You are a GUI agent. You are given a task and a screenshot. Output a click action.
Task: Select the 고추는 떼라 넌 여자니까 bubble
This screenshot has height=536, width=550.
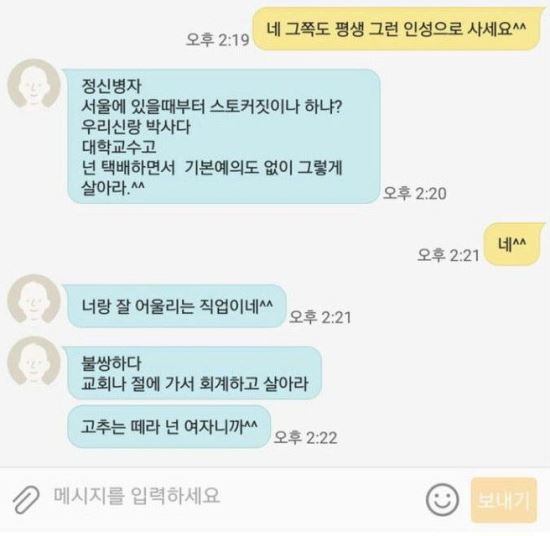pyautogui.click(x=169, y=427)
